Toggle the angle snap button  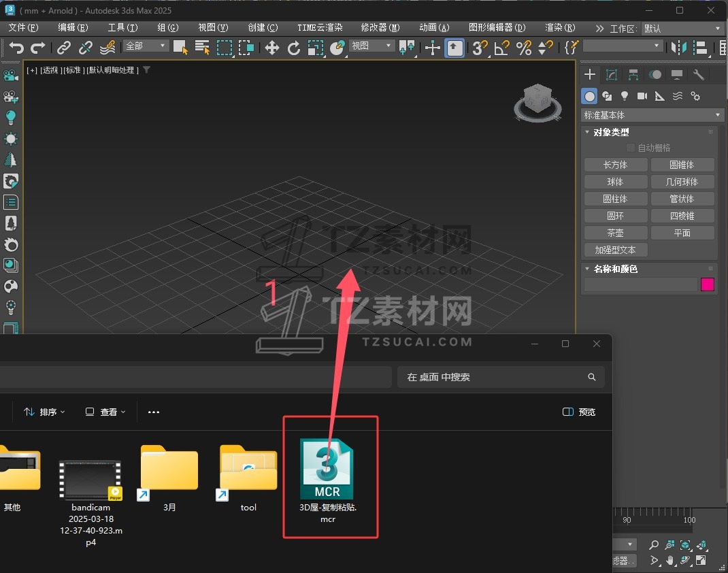click(x=501, y=48)
